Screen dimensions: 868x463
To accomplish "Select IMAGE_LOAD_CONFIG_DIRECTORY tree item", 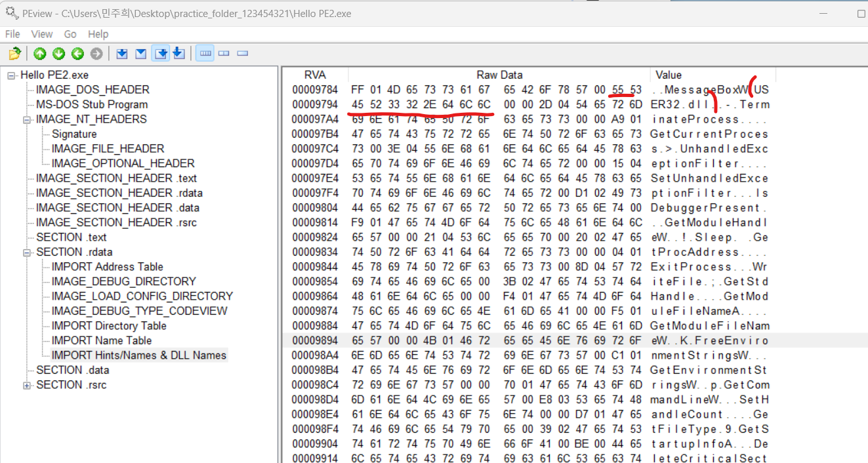I will [142, 296].
